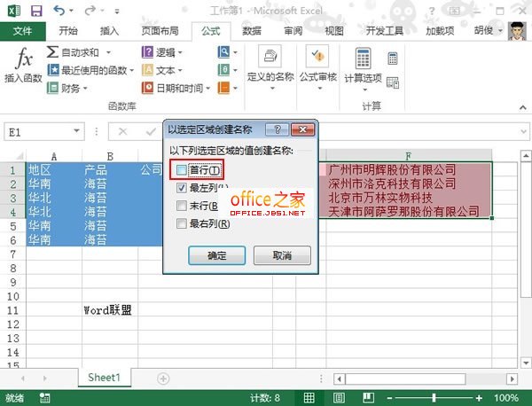This screenshot has width=532, height=406.
Task: Expand the 文本 dropdown arrow
Action: [180, 71]
